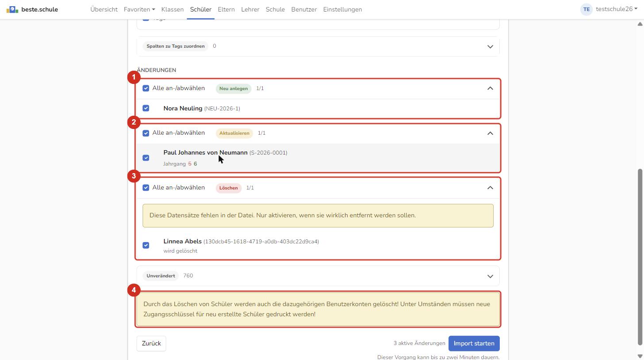Open the Schule menu item

(x=275, y=9)
